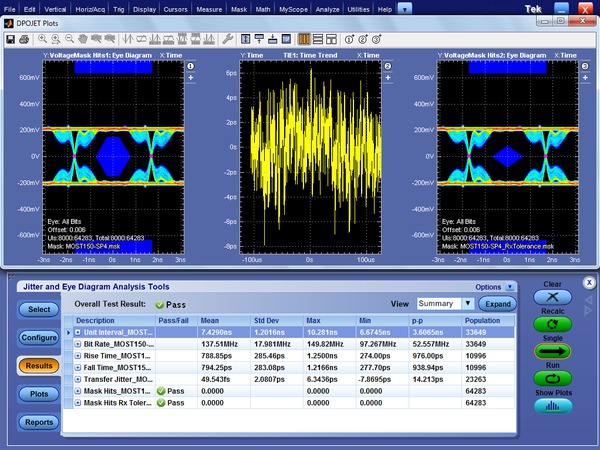Viewport: 600px width, 450px height.
Task: Open the Horiz/Acq menu
Action: coord(90,9)
